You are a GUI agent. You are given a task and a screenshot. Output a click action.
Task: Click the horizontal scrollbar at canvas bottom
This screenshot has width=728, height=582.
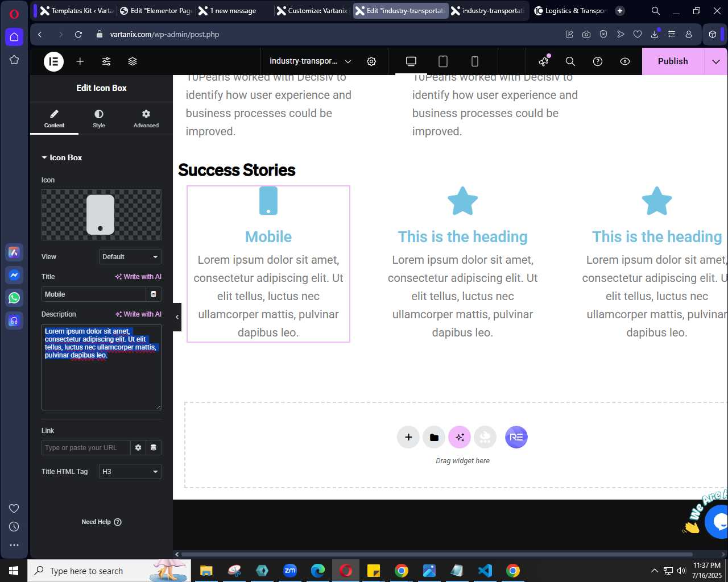(x=437, y=554)
